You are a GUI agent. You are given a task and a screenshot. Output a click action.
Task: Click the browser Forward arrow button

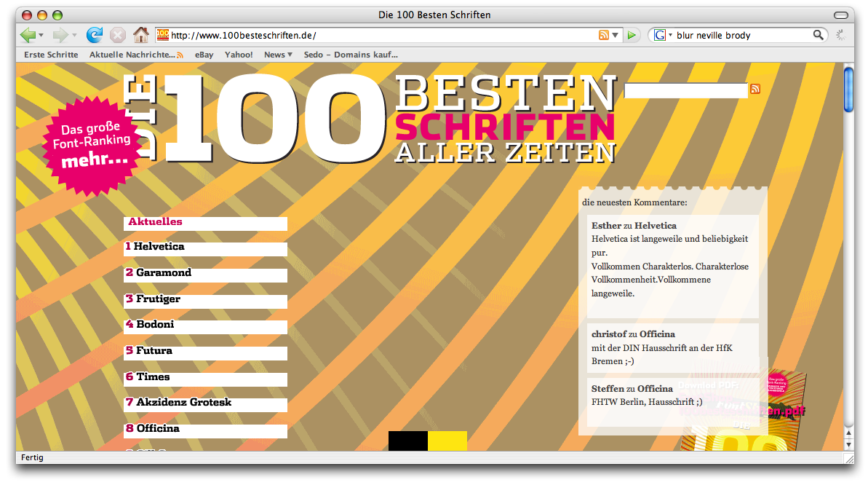[60, 36]
